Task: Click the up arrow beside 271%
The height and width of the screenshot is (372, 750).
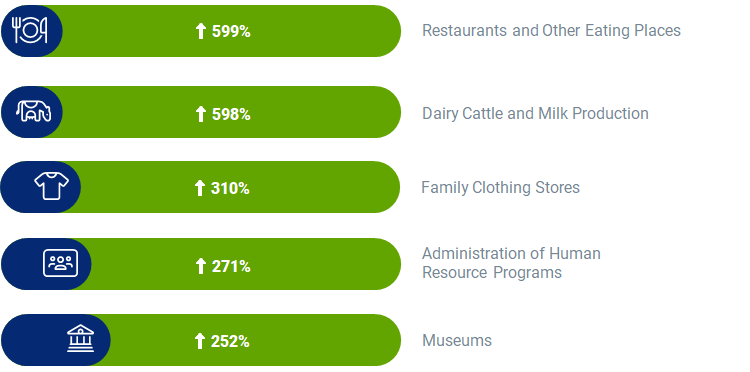Action: 201,266
